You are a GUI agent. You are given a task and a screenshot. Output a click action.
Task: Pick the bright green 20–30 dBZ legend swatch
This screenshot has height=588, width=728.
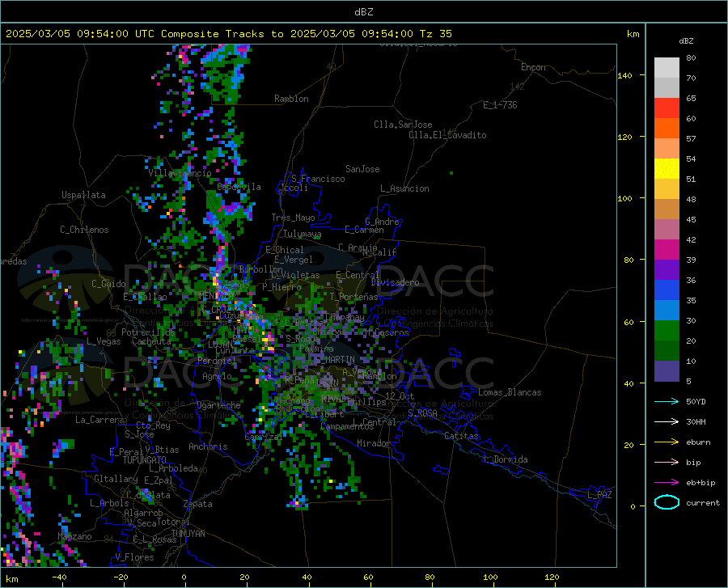click(667, 331)
